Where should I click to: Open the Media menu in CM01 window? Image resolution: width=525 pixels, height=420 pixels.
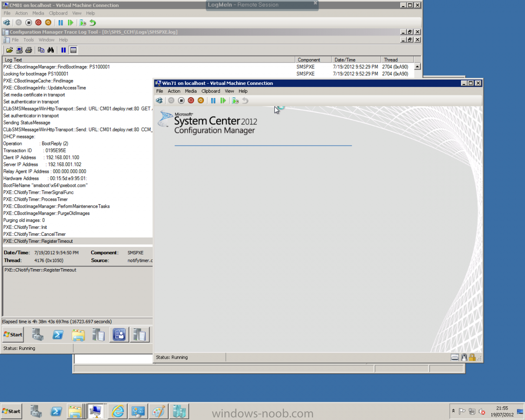(38, 13)
